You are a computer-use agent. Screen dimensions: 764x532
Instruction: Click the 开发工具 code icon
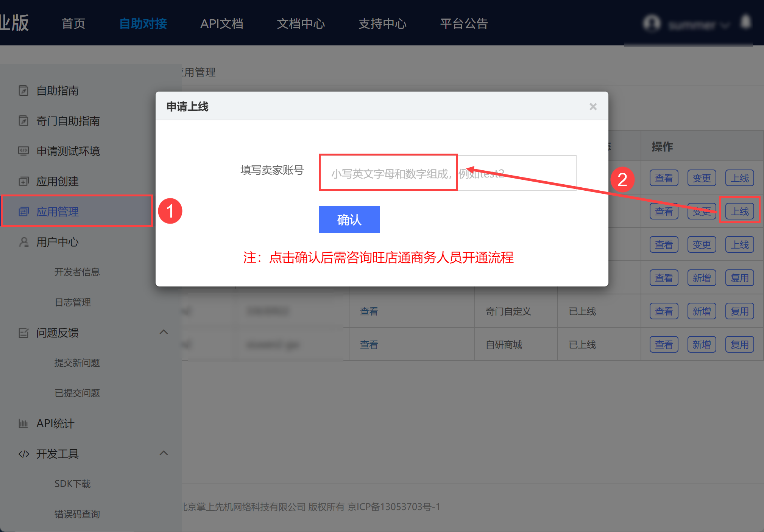coord(23,454)
